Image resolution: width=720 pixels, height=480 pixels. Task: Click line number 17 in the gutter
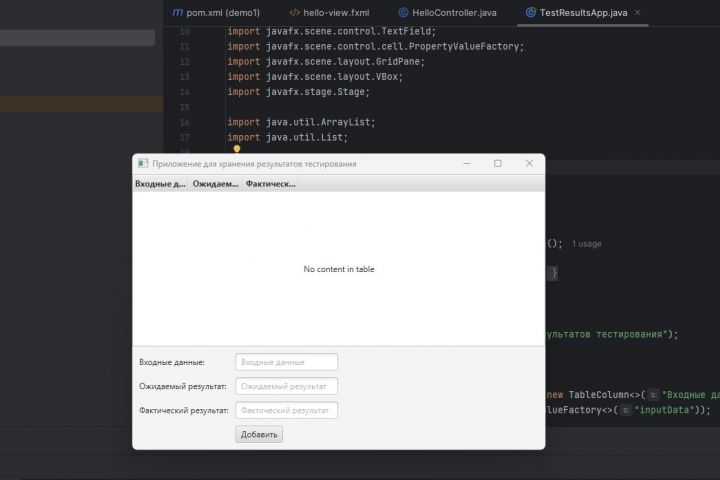184,137
